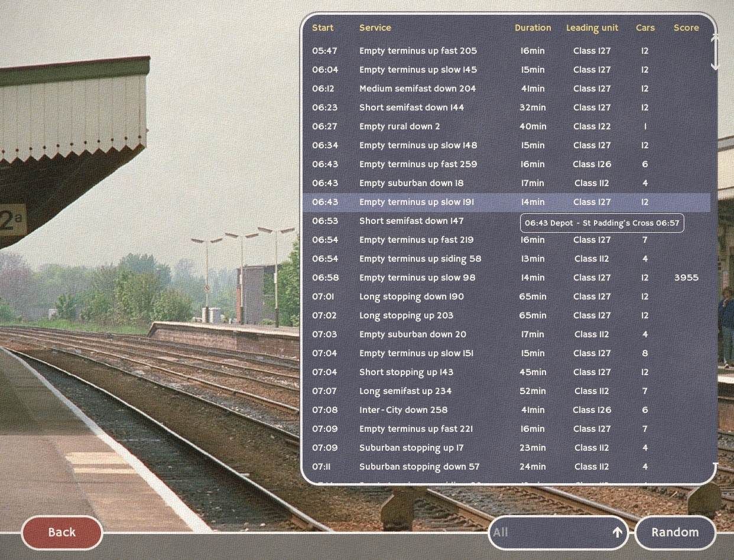The image size is (734, 560).
Task: Select Empty suburban down 18
Action: [x=506, y=183]
